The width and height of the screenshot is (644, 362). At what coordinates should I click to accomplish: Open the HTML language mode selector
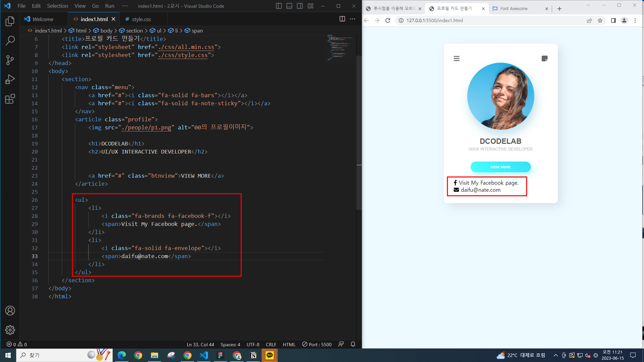pos(289,345)
